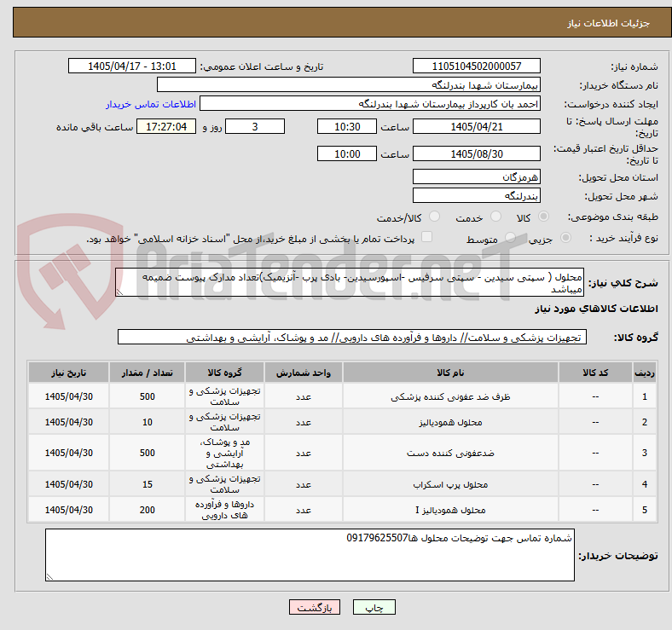
Task: Select the row محلول پرپ اسکراب
Action: pyautogui.click(x=343, y=484)
